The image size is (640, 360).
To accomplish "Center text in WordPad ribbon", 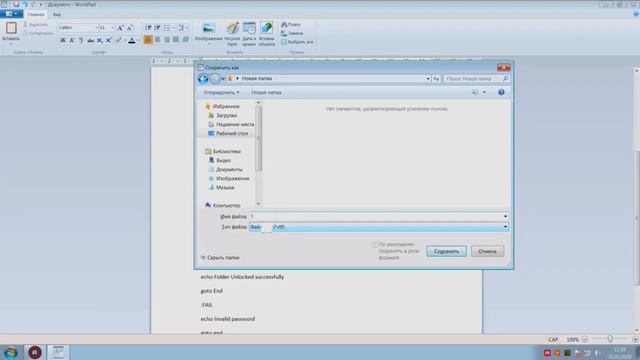I will coord(158,40).
